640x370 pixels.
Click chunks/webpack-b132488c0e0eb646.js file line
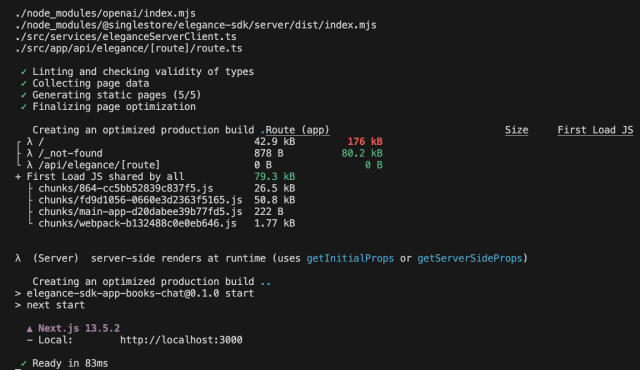coord(138,224)
